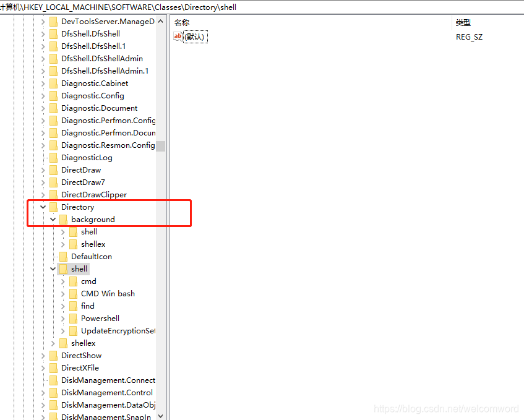This screenshot has width=524, height=420.
Task: Click folder icon of background key
Action: point(64,220)
